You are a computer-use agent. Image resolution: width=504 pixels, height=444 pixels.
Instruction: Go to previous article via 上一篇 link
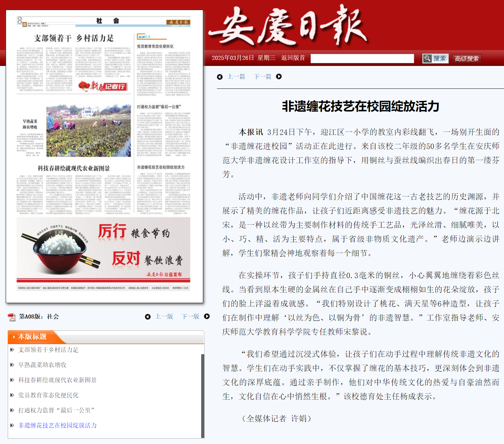(x=237, y=77)
